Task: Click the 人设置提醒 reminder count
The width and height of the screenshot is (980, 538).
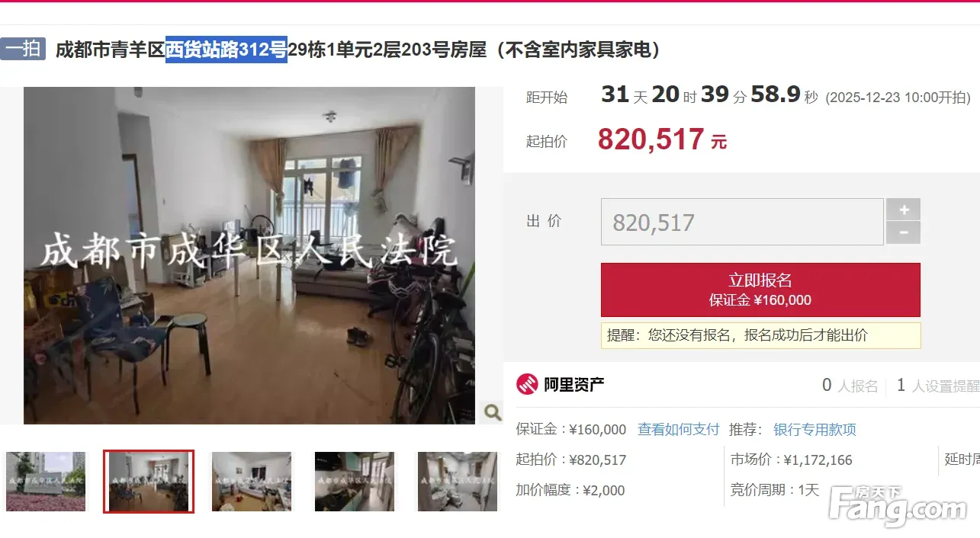Action: [x=938, y=386]
